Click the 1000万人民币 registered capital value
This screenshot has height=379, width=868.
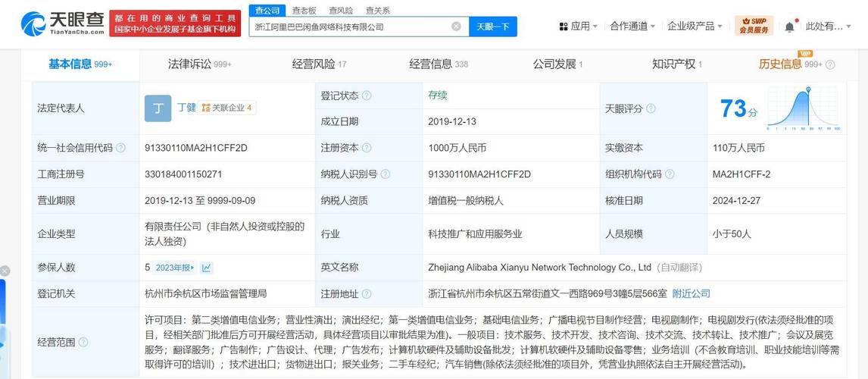coord(457,148)
